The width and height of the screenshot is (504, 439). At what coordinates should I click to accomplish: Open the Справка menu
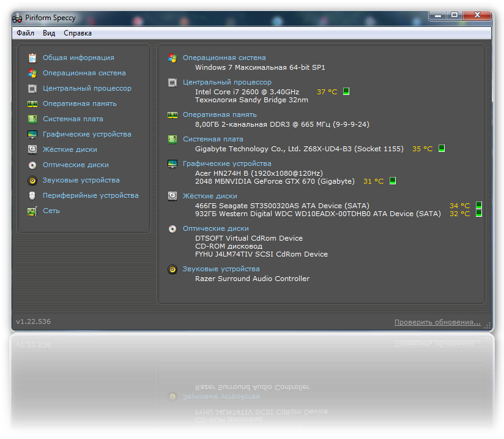tap(78, 33)
